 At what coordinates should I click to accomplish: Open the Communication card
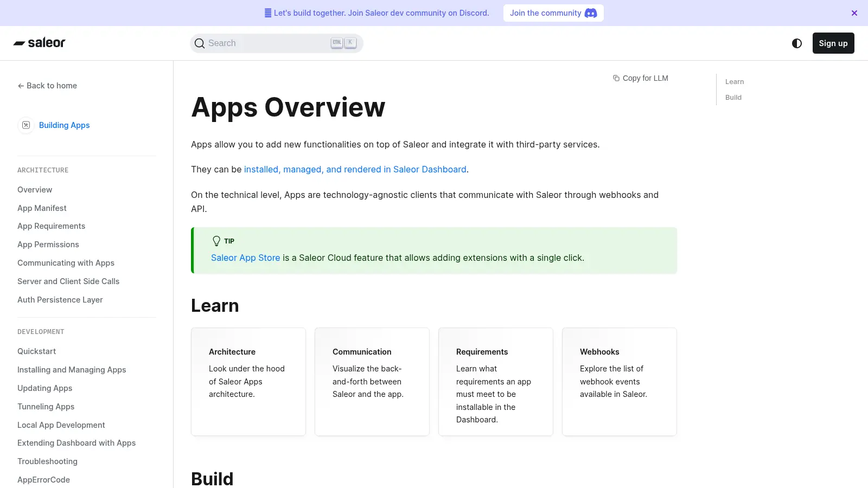372,382
